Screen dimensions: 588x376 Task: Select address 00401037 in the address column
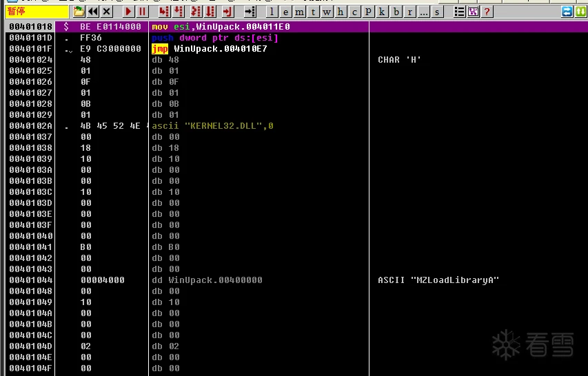pos(30,137)
